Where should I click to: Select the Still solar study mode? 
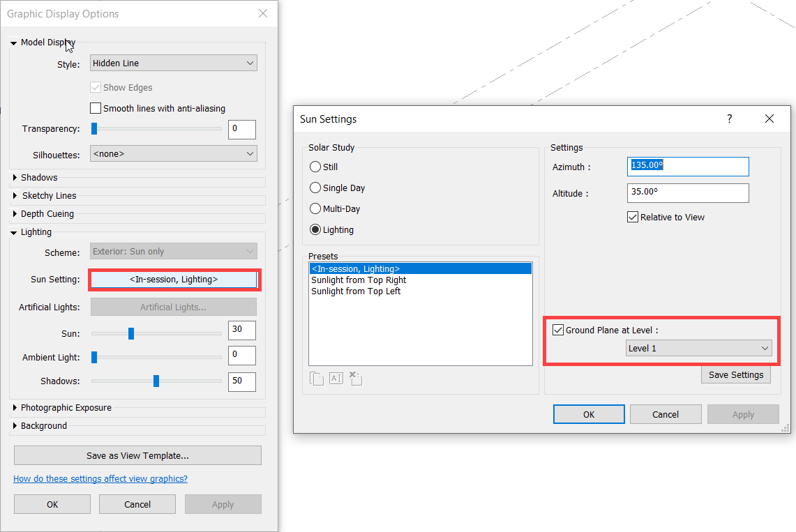[315, 167]
